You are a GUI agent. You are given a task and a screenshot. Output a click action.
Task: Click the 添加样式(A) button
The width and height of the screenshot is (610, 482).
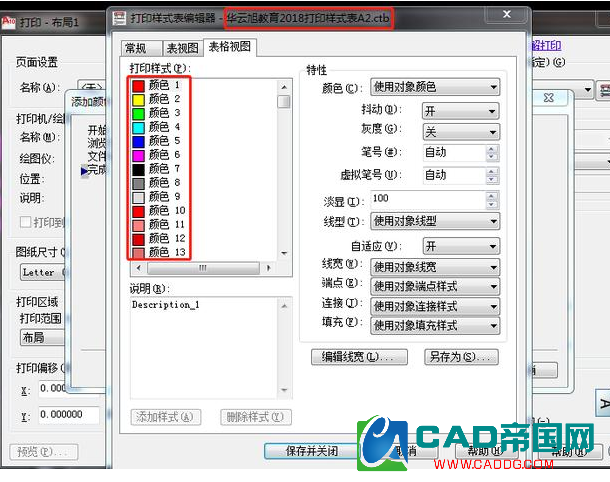[x=165, y=417]
